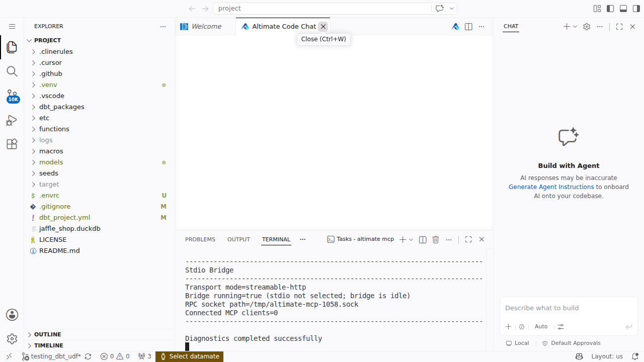This screenshot has width=644, height=362.
Task: Open the new terminal launch profile dropdown
Action: pyautogui.click(x=411, y=240)
